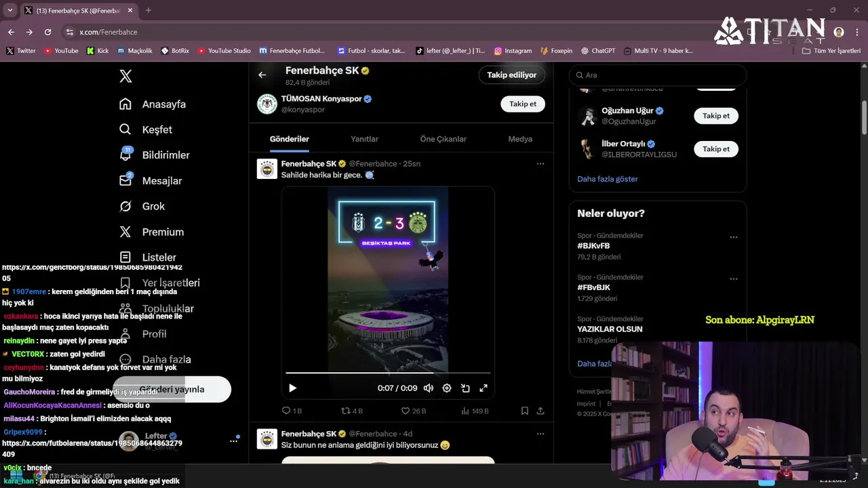This screenshot has height=488, width=868.
Task: Open Premium from sidebar
Action: [151, 232]
